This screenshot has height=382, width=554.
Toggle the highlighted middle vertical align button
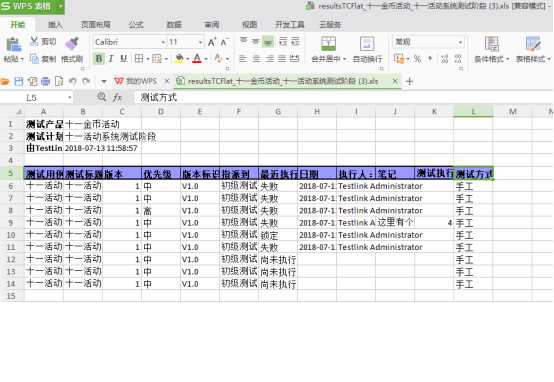(268, 42)
